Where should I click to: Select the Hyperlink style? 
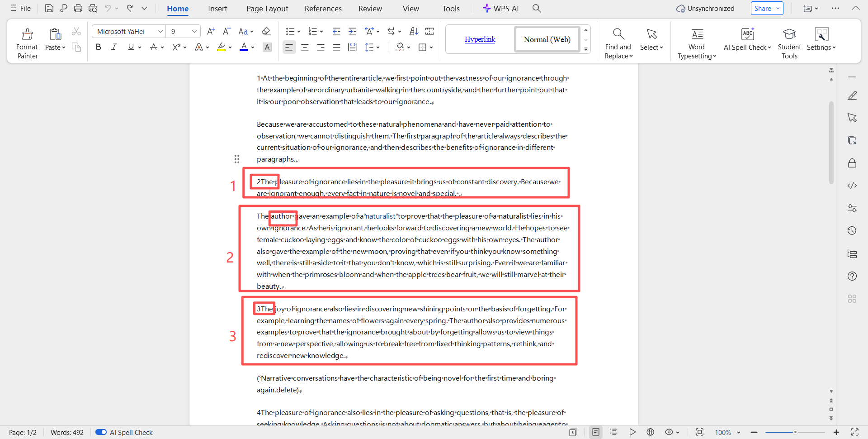point(480,39)
